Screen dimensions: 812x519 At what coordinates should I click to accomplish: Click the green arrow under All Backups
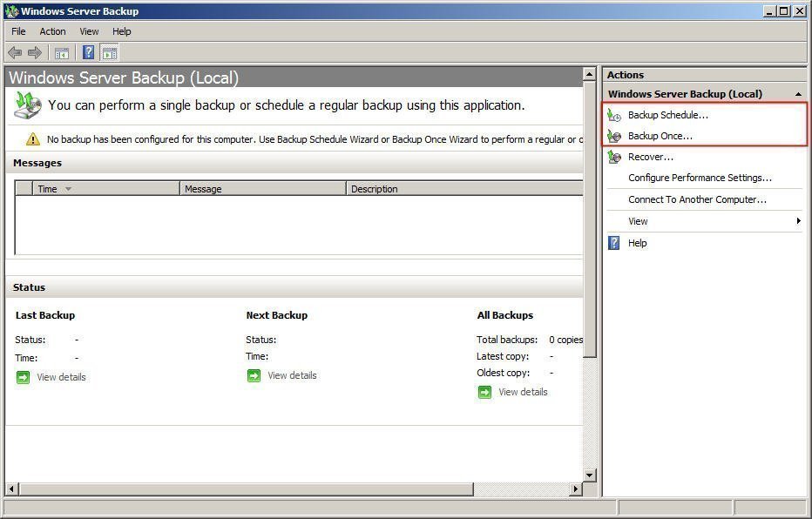[x=484, y=392]
